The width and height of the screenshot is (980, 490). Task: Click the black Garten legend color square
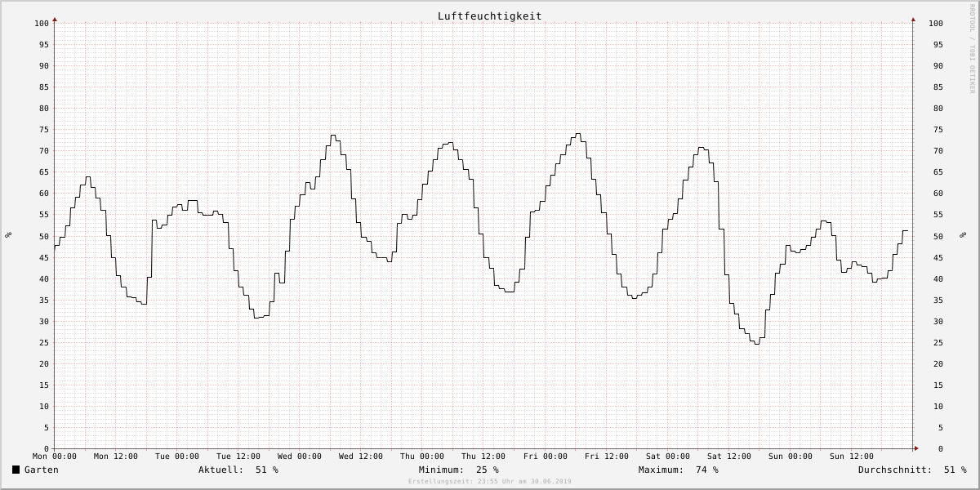coord(16,470)
